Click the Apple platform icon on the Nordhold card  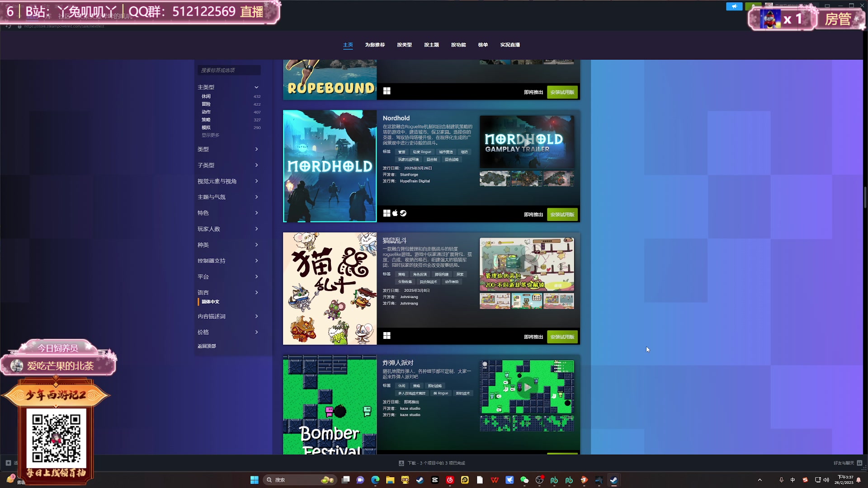coord(395,213)
